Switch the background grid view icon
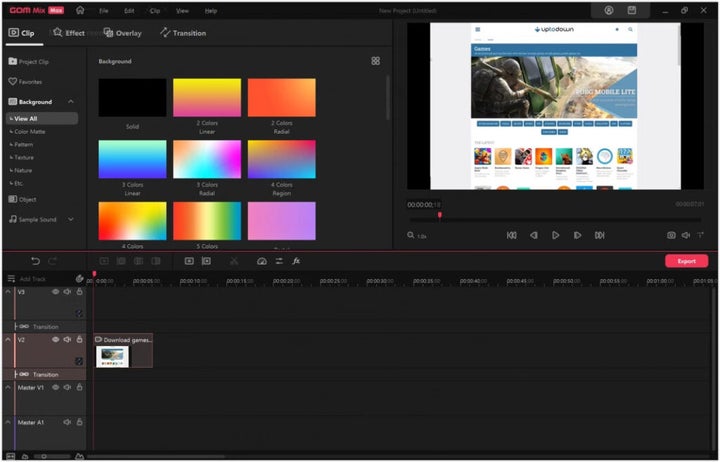Viewport: 720px width, 462px height. tap(375, 61)
